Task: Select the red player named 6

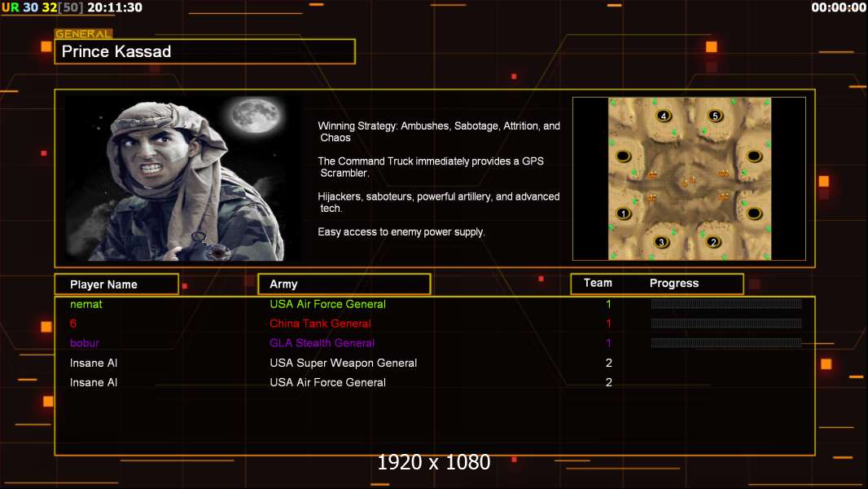Action: tap(73, 324)
